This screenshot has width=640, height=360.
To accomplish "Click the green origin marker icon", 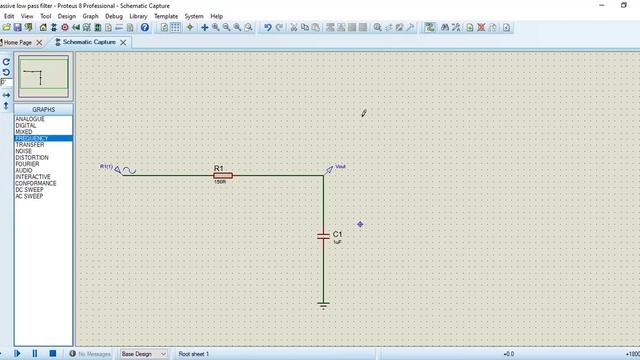I will pos(190,27).
